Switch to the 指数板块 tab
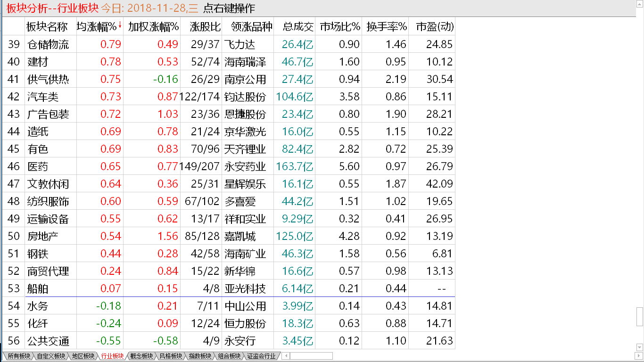 point(200,356)
